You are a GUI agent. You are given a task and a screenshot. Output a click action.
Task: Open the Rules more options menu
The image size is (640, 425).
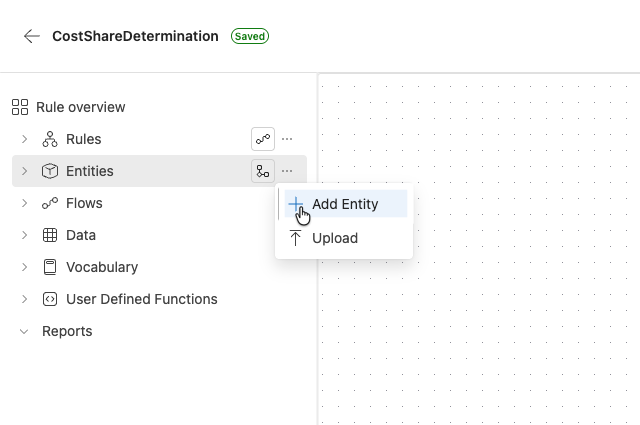coord(287,139)
